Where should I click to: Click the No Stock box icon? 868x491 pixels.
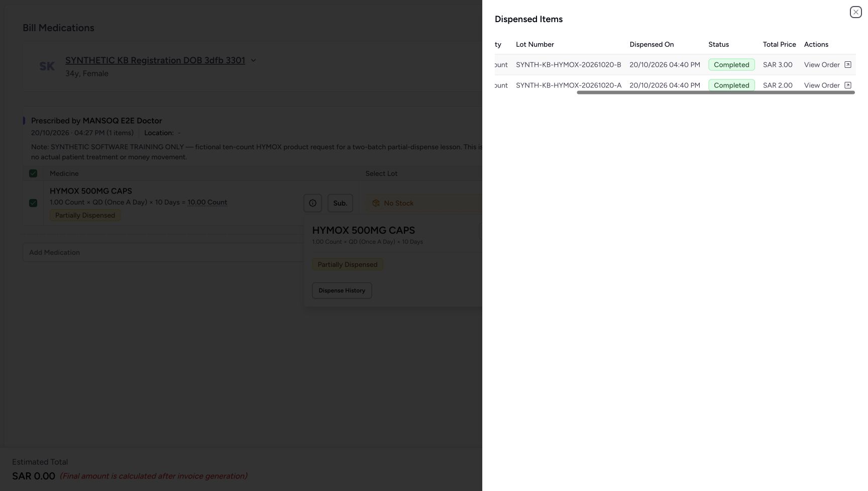point(376,203)
